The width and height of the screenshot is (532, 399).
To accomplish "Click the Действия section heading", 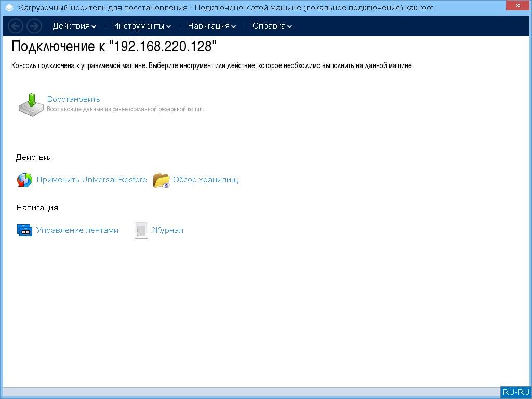I will 34,157.
